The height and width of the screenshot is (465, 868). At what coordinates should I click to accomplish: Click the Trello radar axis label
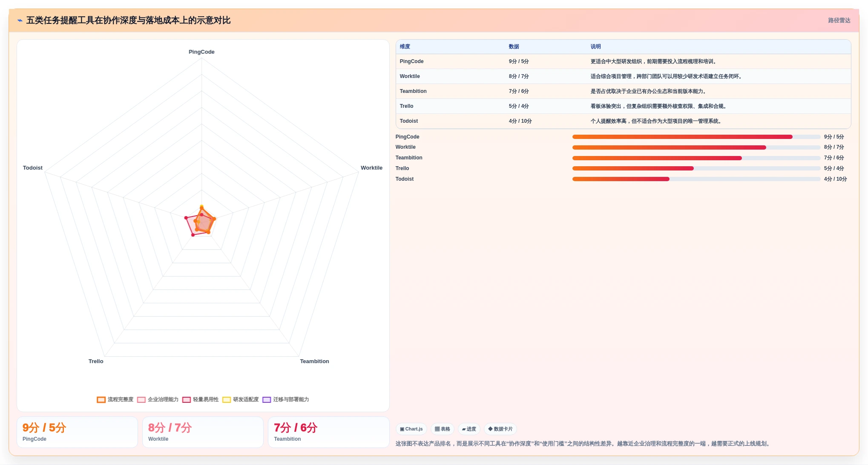[x=96, y=361]
